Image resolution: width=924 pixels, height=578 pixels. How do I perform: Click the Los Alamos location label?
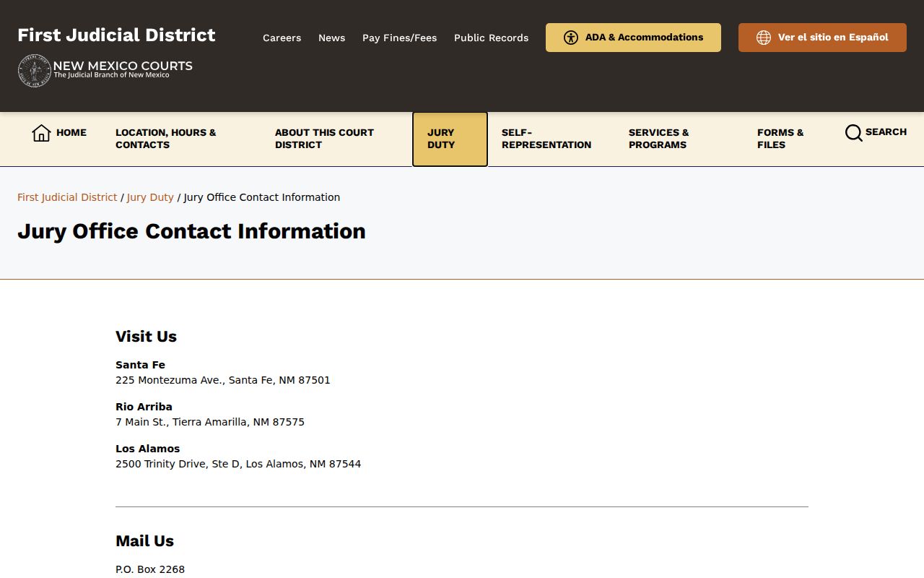(147, 449)
